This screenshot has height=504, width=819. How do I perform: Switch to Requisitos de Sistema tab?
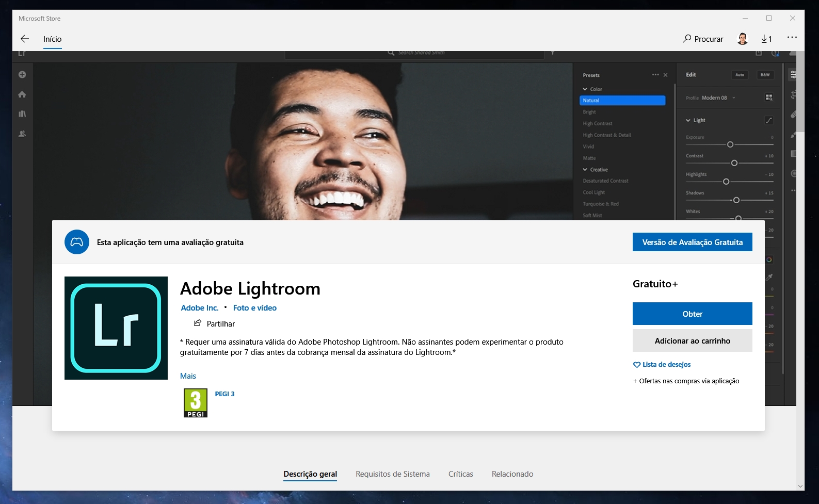[393, 474]
